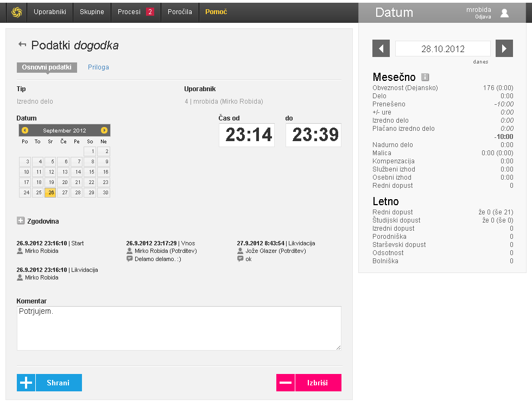This screenshot has height=406, width=532.
Task: Select day 27 in the September calendar
Action: coord(64,193)
